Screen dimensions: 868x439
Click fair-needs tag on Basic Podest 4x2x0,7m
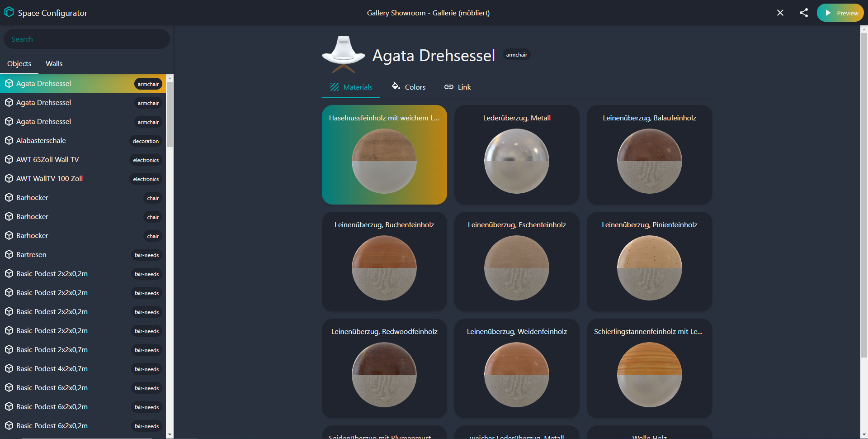coord(146,369)
